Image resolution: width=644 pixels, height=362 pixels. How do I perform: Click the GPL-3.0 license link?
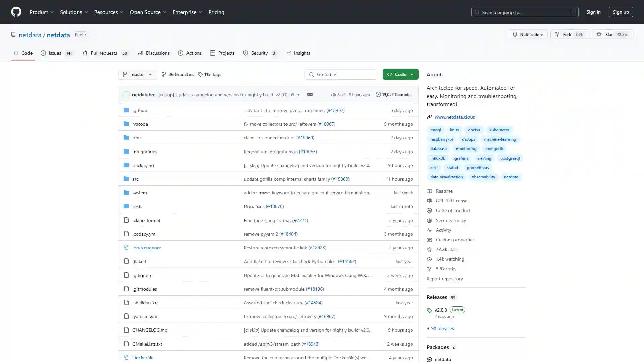[x=451, y=201]
